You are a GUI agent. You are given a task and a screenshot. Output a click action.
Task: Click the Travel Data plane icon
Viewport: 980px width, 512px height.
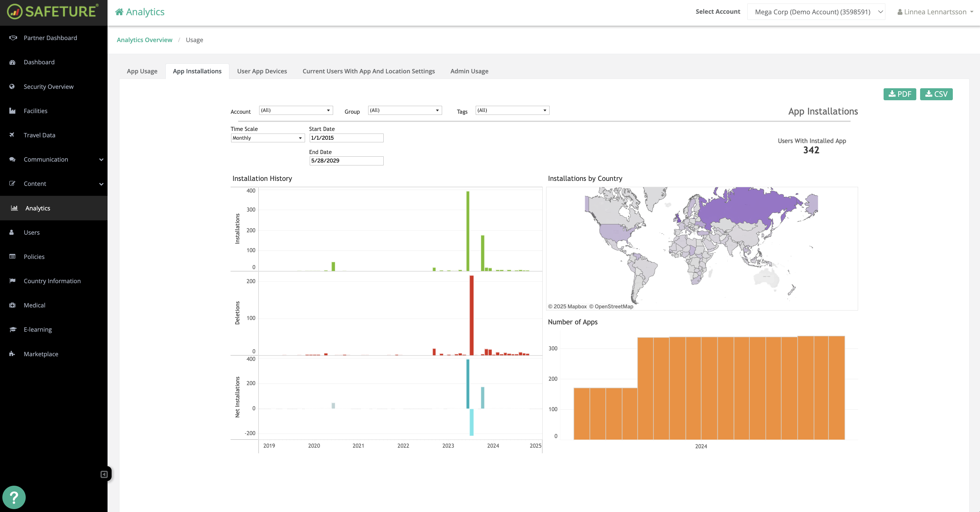[x=13, y=135]
